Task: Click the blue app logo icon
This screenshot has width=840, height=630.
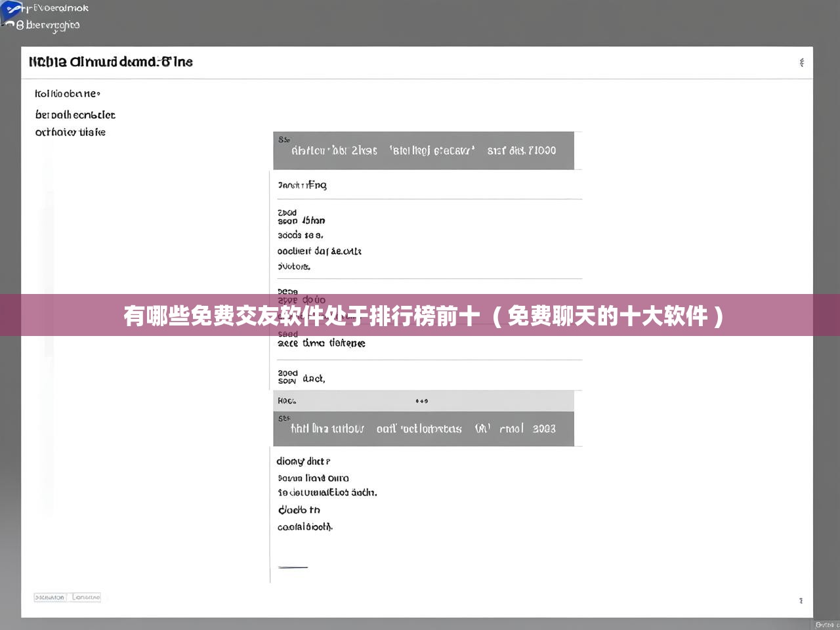Action: [12, 12]
